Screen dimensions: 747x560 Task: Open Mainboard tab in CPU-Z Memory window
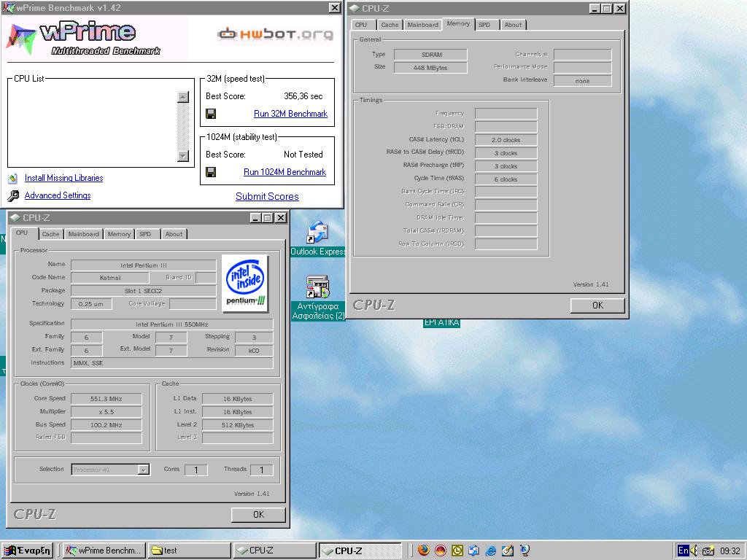[x=422, y=25]
